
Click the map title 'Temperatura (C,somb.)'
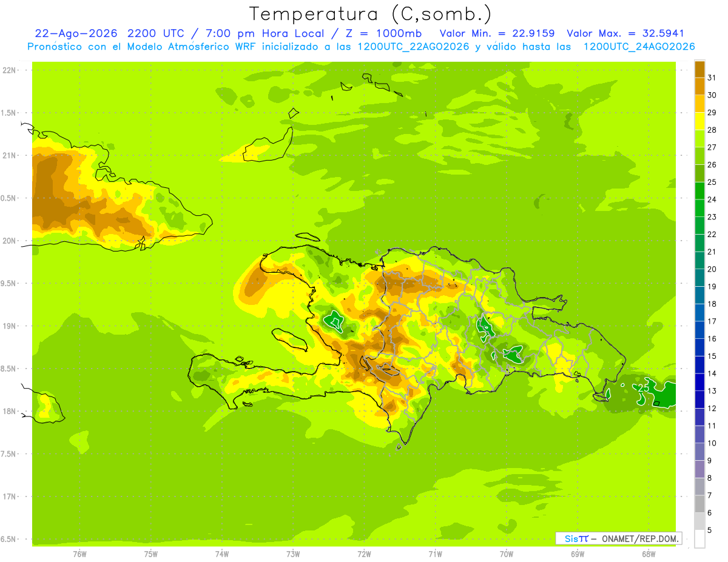coord(371,14)
